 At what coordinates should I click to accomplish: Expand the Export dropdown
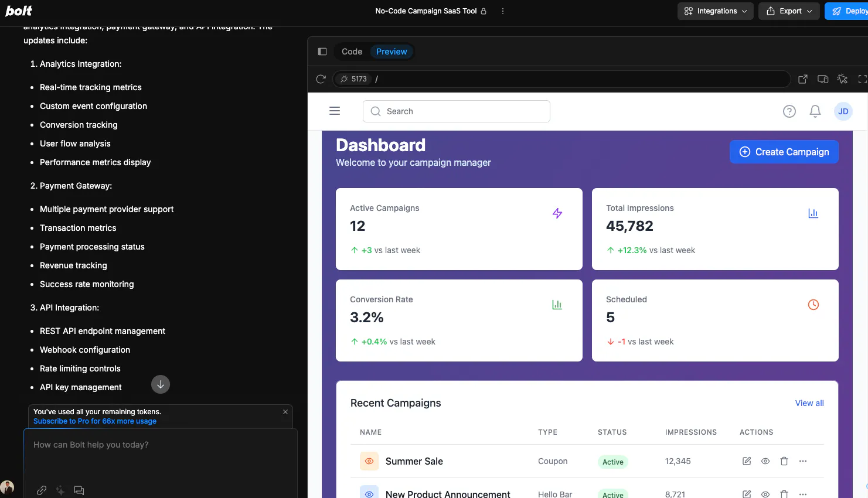tap(789, 11)
